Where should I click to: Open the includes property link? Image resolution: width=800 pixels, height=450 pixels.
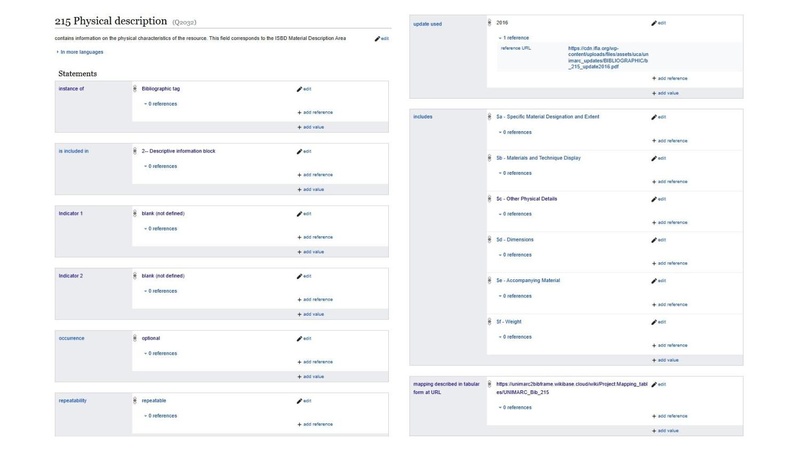422,117
